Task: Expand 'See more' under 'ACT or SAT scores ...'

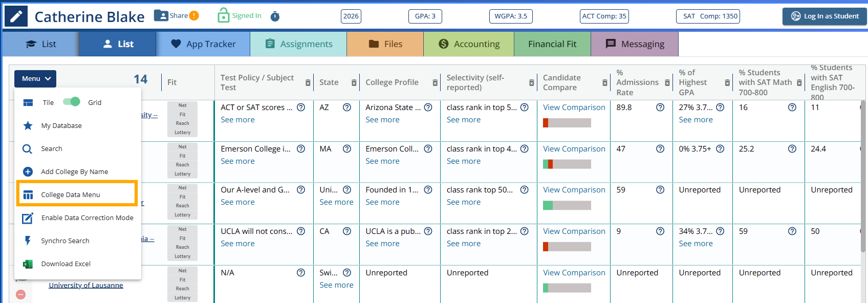Action: 237,120
